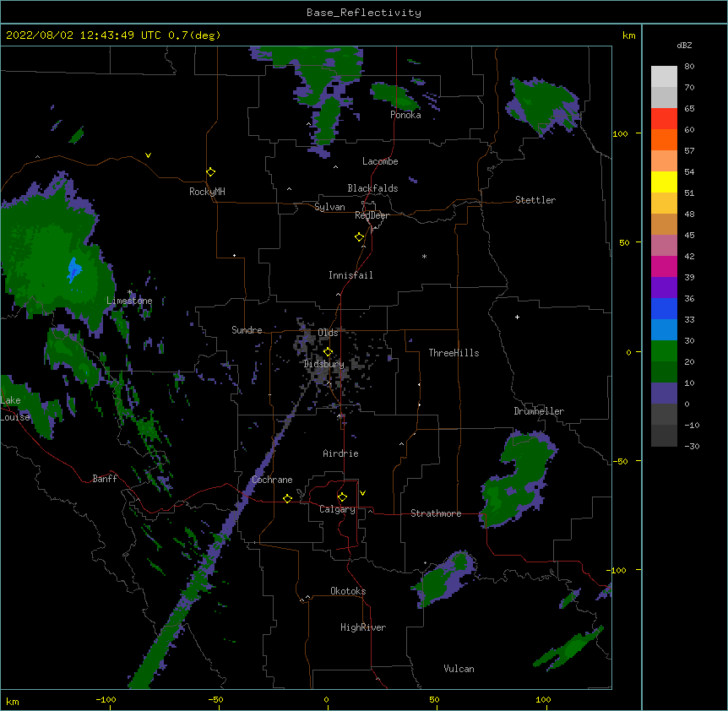Click the Lacombe city label
The image size is (728, 711).
(x=380, y=161)
